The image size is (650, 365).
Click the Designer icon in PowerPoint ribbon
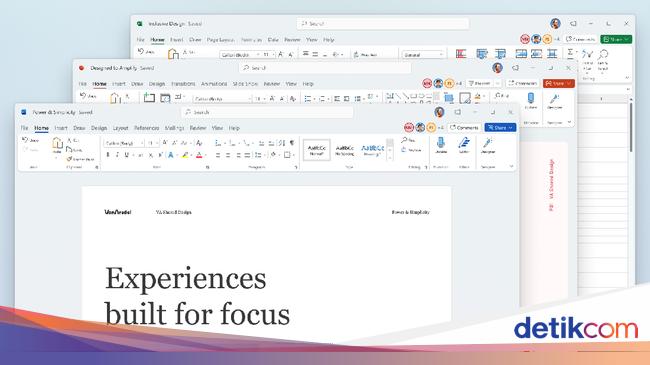(x=554, y=101)
